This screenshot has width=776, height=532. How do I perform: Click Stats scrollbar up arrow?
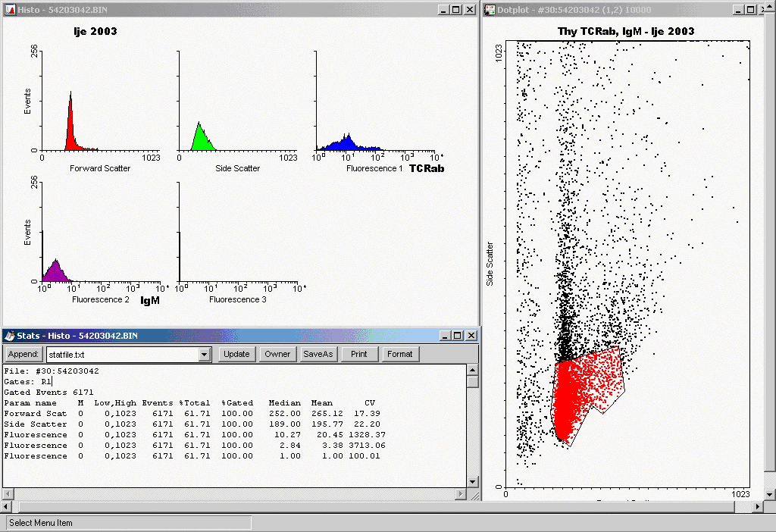pyautogui.click(x=472, y=370)
